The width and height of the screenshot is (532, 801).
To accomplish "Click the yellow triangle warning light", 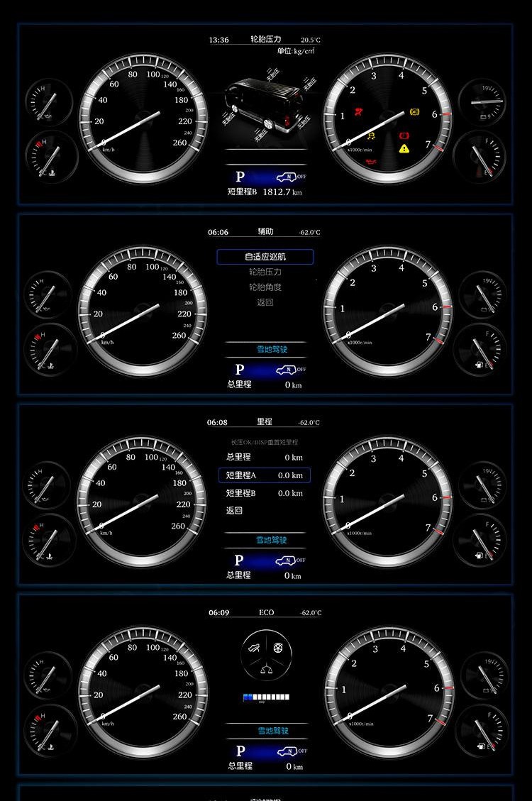I will [404, 148].
